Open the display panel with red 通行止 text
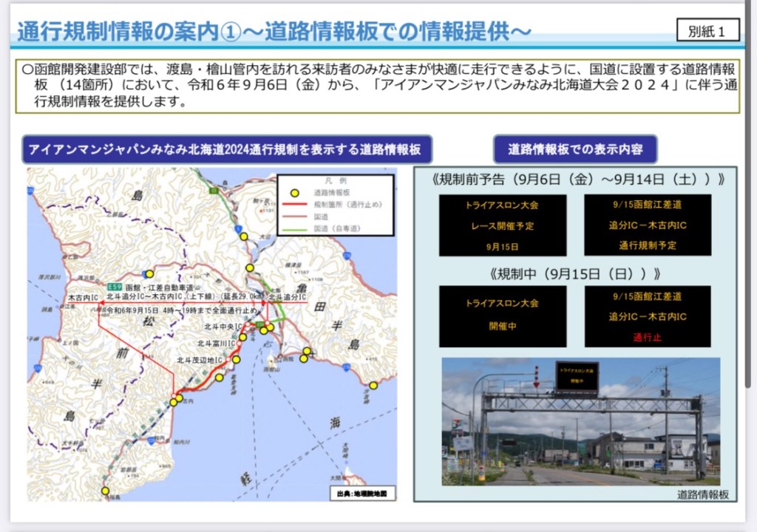Viewport: 757px width, 532px height. coord(648,316)
